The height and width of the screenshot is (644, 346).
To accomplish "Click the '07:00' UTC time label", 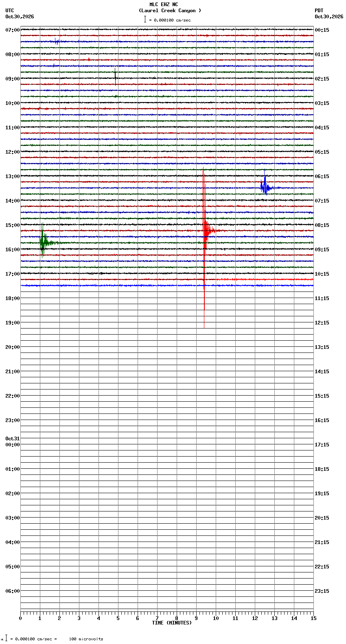I will tap(12, 30).
